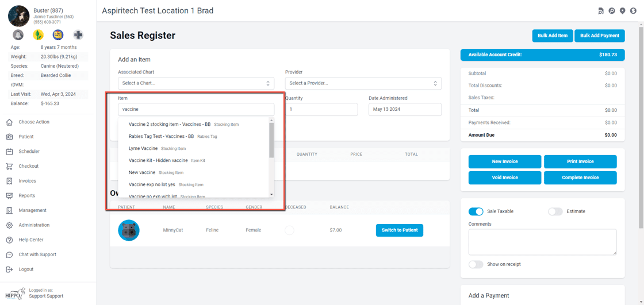The height and width of the screenshot is (305, 644).
Task: Click Switch to Patient for MinnyCat
Action: [x=400, y=230]
